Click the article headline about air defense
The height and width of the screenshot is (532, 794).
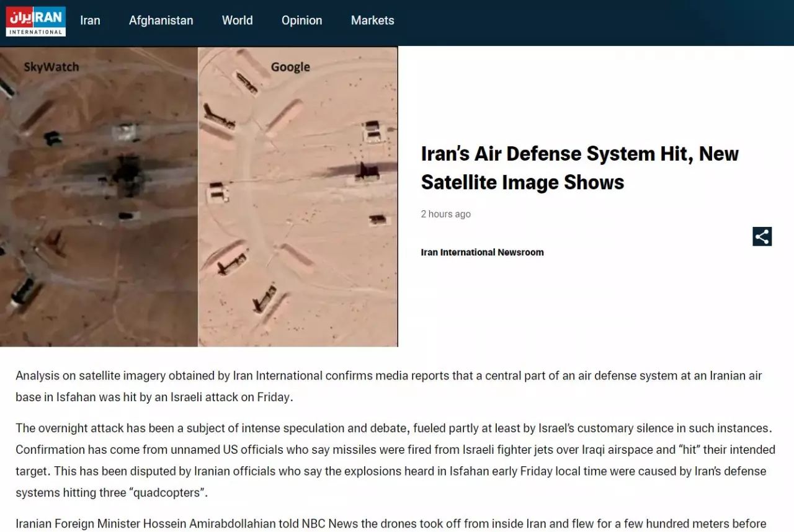click(579, 167)
